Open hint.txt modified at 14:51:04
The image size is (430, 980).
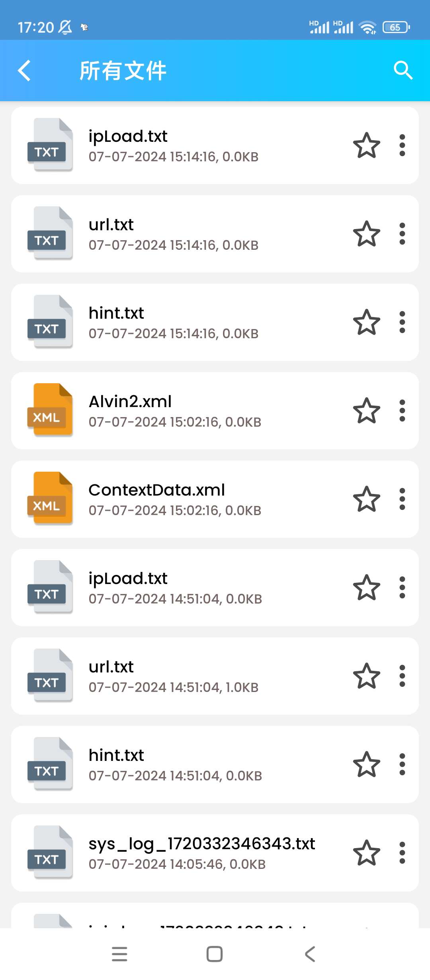coord(175,764)
